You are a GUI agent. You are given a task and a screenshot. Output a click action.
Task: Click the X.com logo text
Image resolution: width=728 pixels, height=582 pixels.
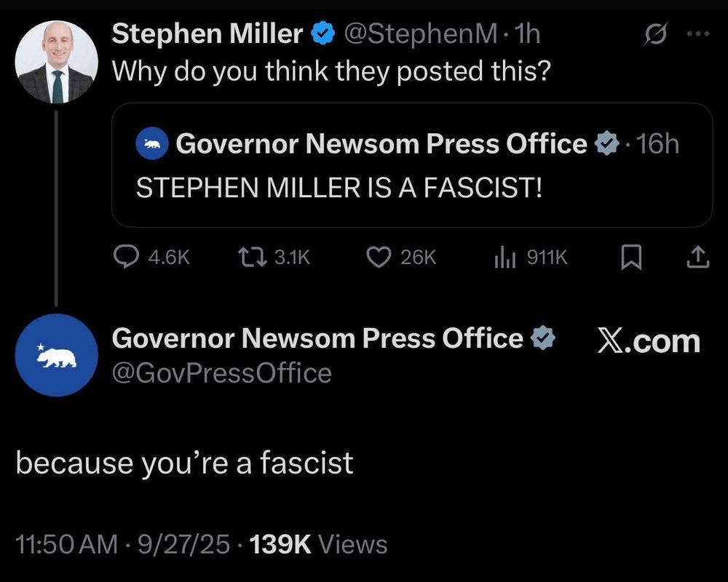tap(649, 341)
